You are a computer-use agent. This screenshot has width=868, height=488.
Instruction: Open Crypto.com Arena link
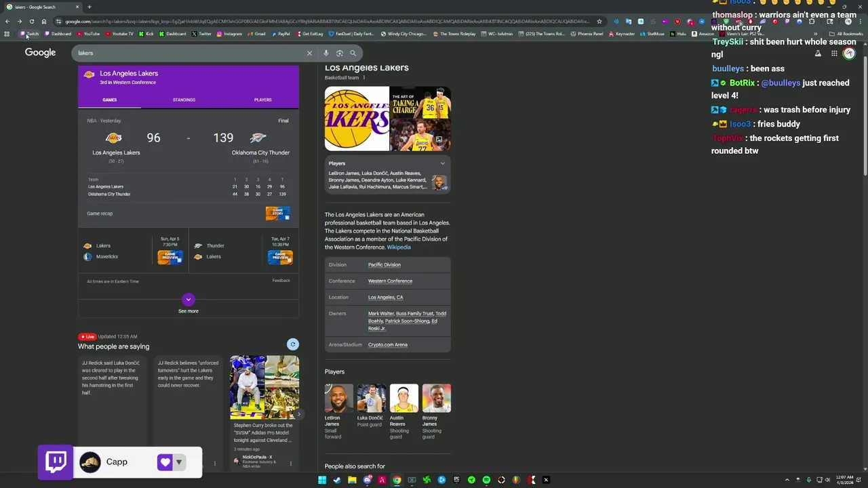tap(388, 345)
